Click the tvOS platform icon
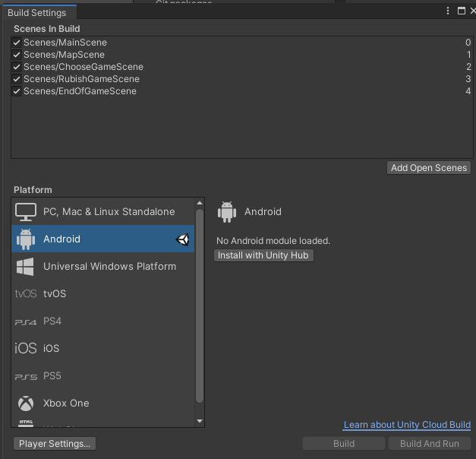 26,293
